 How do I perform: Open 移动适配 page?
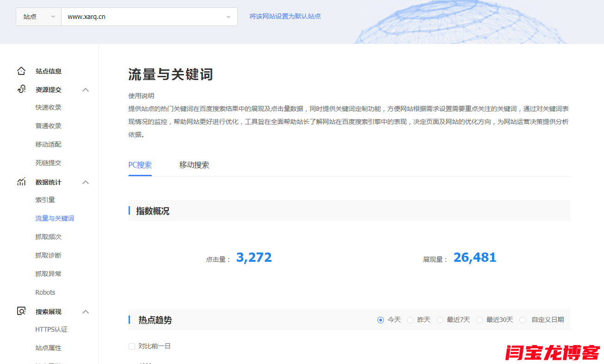pos(49,144)
